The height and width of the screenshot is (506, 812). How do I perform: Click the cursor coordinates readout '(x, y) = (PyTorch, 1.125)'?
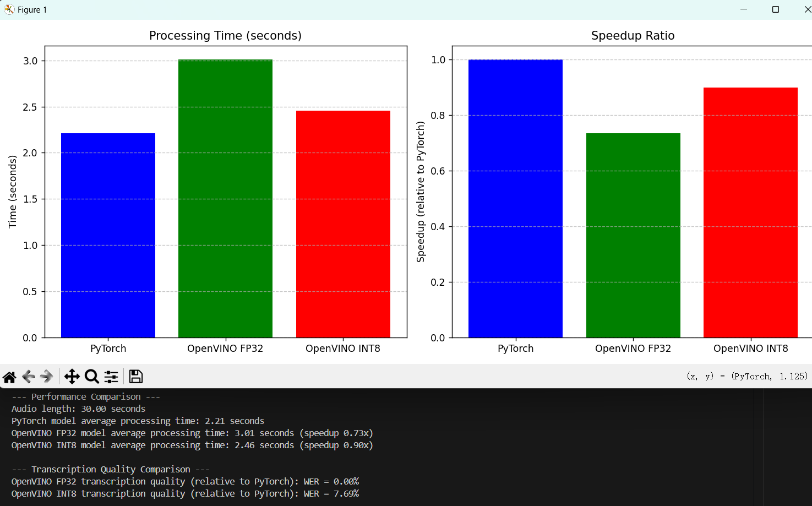[x=747, y=377]
